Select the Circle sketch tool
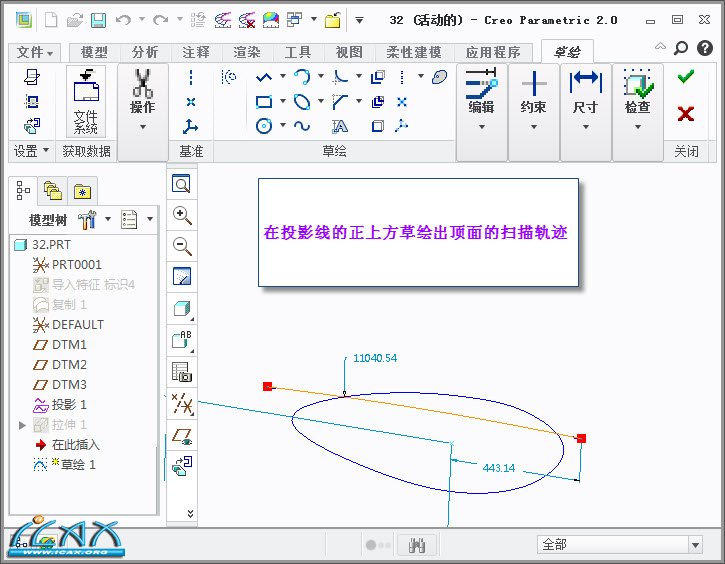725x564 pixels. point(265,126)
